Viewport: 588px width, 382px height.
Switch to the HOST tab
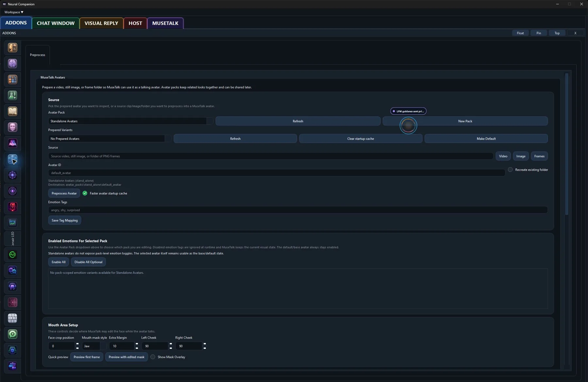pyautogui.click(x=135, y=23)
